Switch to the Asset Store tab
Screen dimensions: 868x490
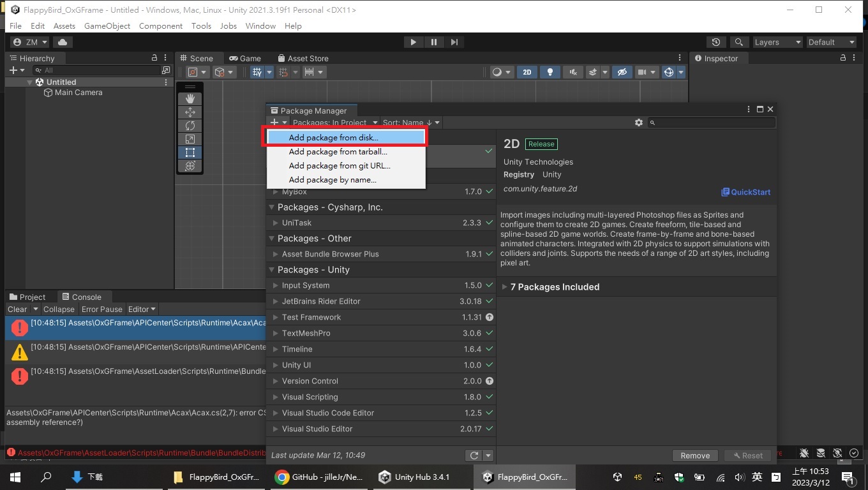(x=302, y=58)
